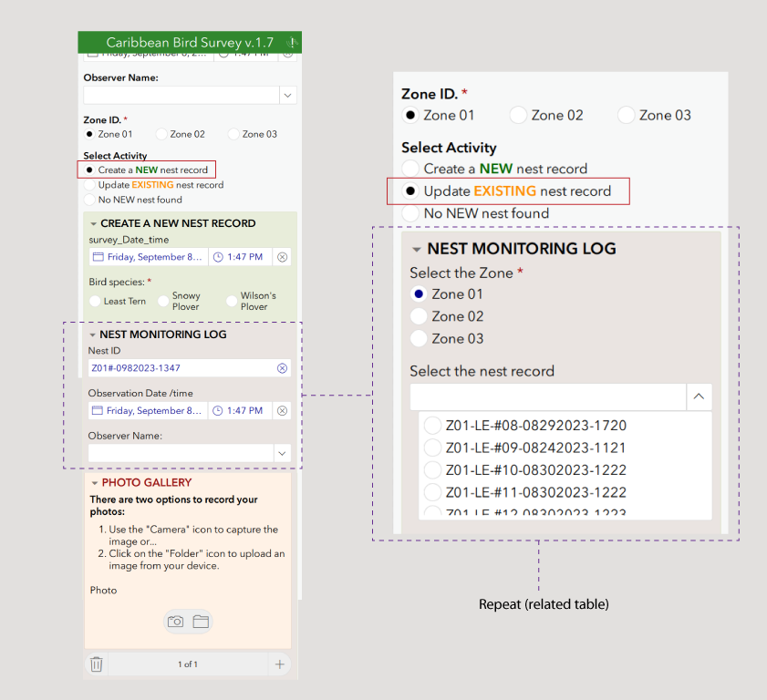Click the trash icon in the repeat footer
This screenshot has height=700, width=767.
click(x=96, y=664)
